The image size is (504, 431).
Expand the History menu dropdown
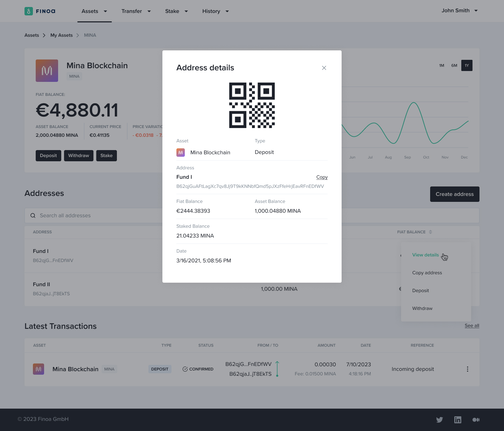[x=227, y=11]
